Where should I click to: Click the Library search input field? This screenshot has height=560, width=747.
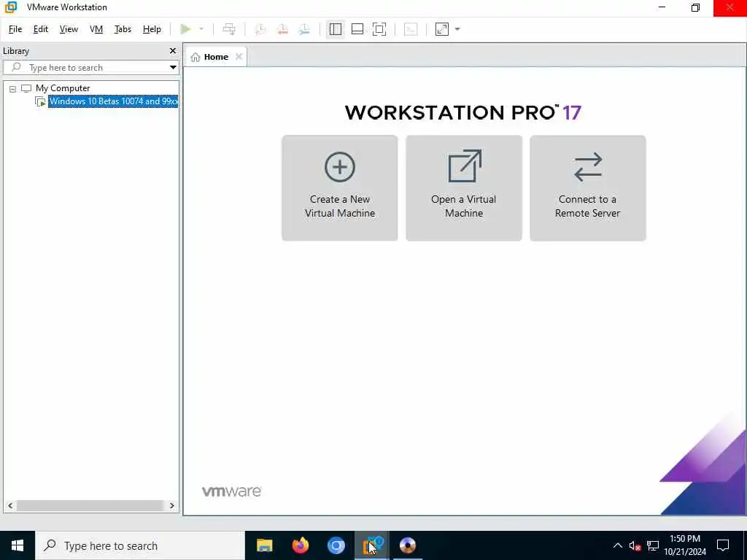tap(90, 67)
